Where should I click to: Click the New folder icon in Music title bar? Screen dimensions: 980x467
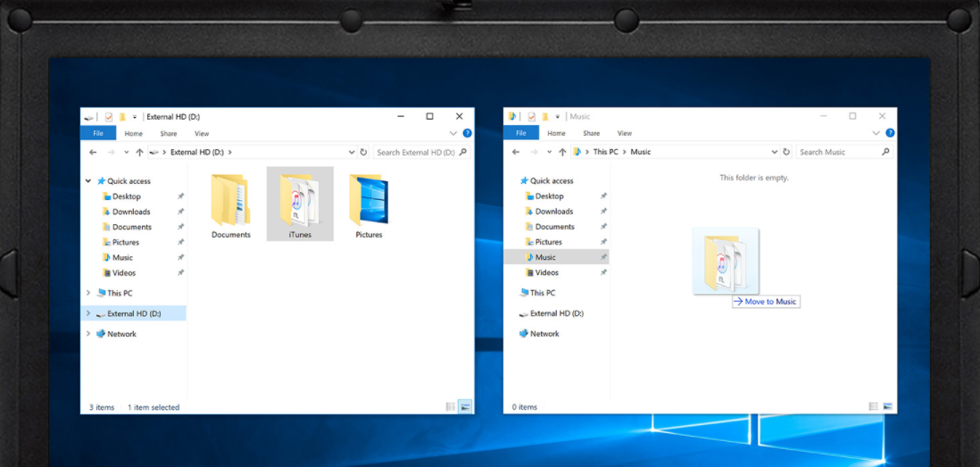click(546, 117)
